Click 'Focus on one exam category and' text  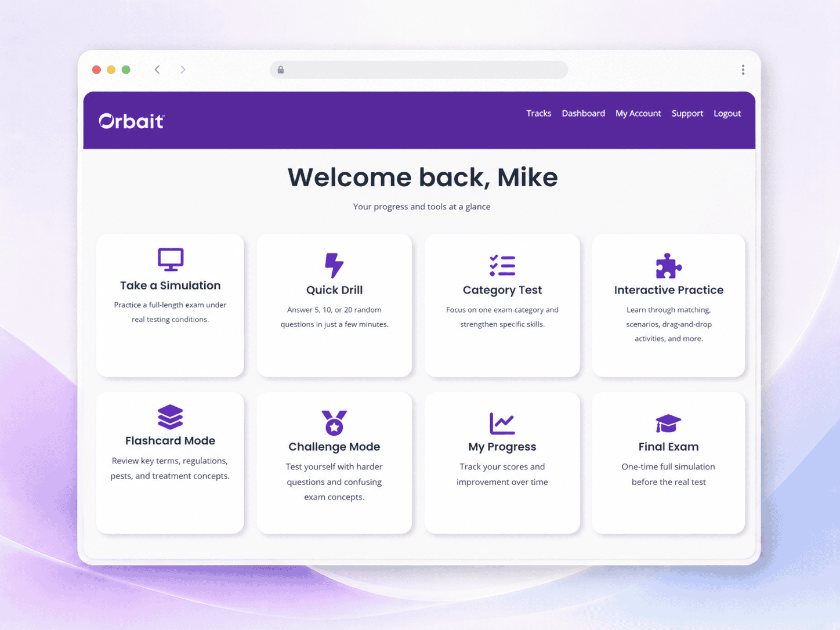502,310
